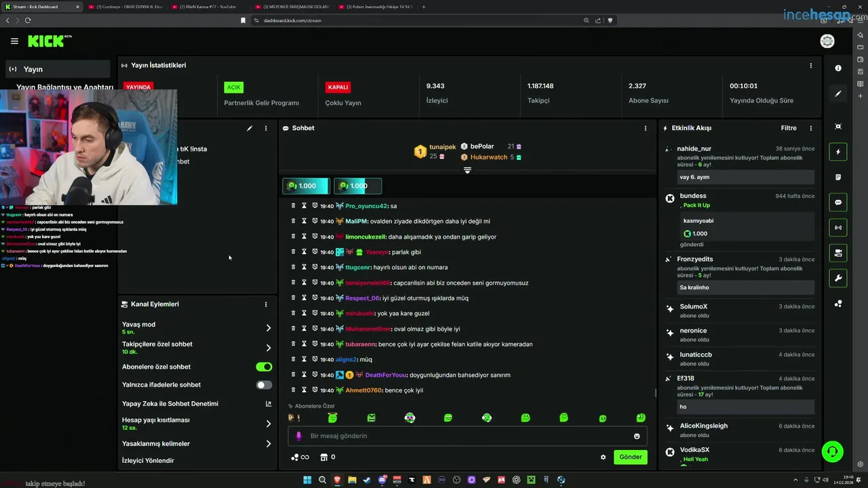Open Etkinlik Akışı three-dot menu

(x=810, y=128)
